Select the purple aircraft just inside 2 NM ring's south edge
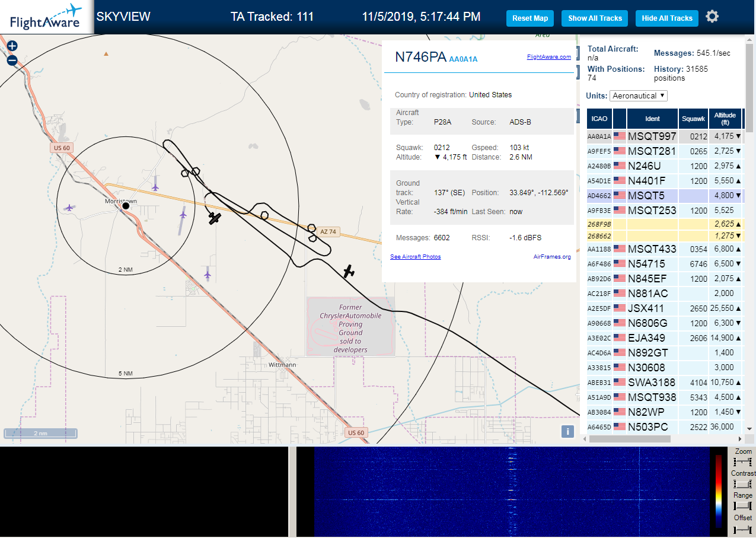This screenshot has width=756, height=538. pos(208,275)
